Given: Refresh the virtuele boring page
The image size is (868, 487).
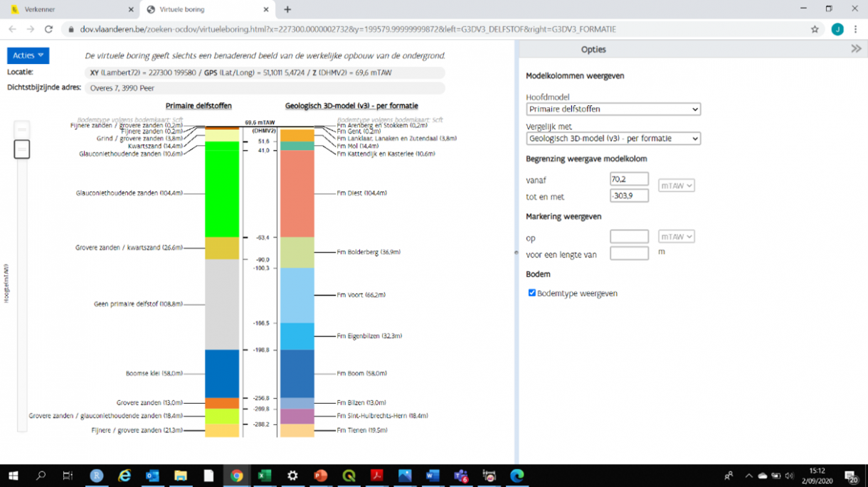Looking at the screenshot, I should click(x=48, y=28).
